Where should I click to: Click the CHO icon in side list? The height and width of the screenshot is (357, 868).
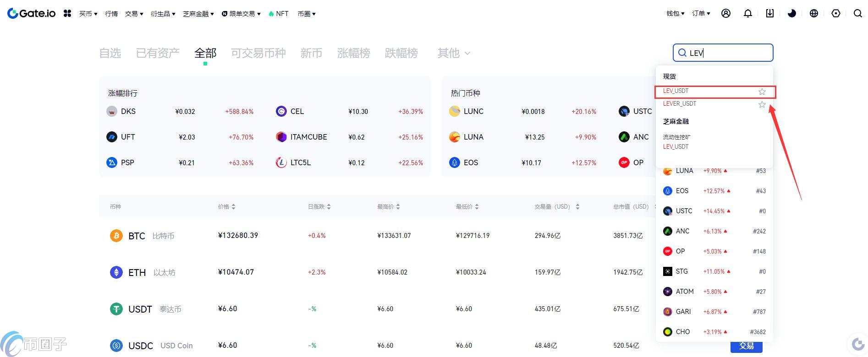tap(668, 332)
